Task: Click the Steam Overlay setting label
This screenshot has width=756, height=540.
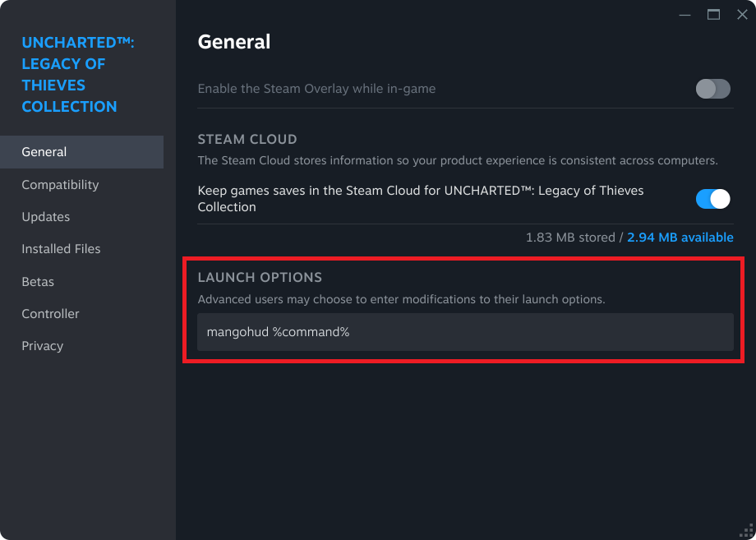Action: pos(316,89)
